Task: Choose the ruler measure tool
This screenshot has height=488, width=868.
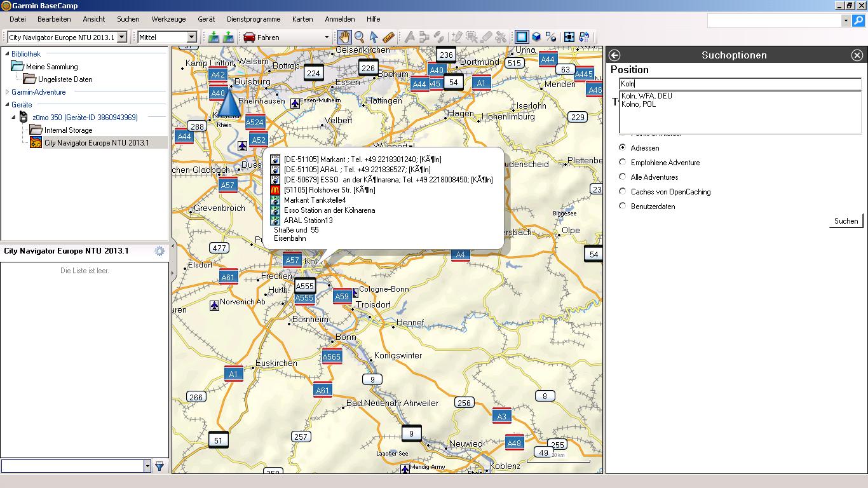Action: pyautogui.click(x=388, y=37)
